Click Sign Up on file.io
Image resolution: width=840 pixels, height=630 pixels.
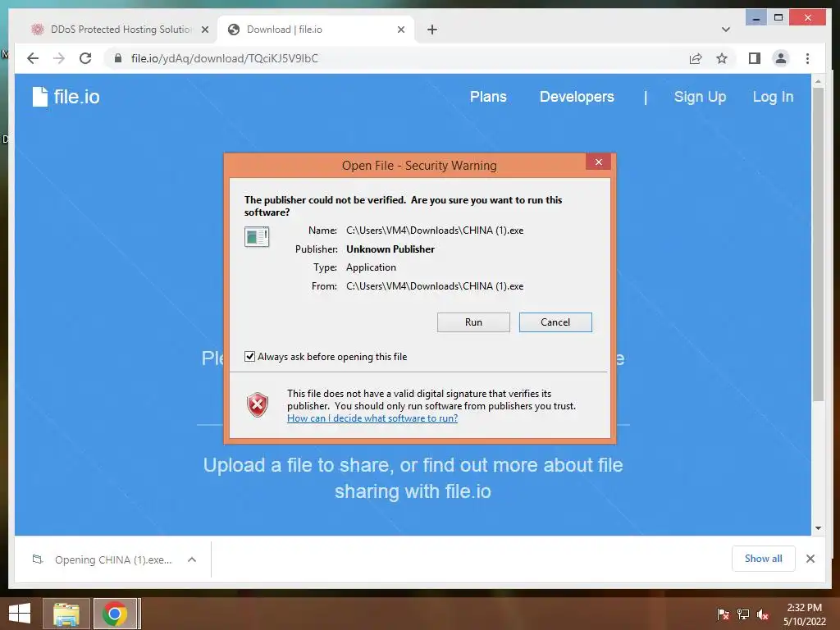pyautogui.click(x=700, y=97)
